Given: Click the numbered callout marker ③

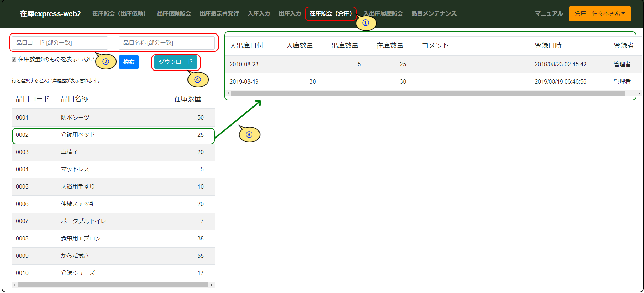Looking at the screenshot, I should [x=249, y=135].
